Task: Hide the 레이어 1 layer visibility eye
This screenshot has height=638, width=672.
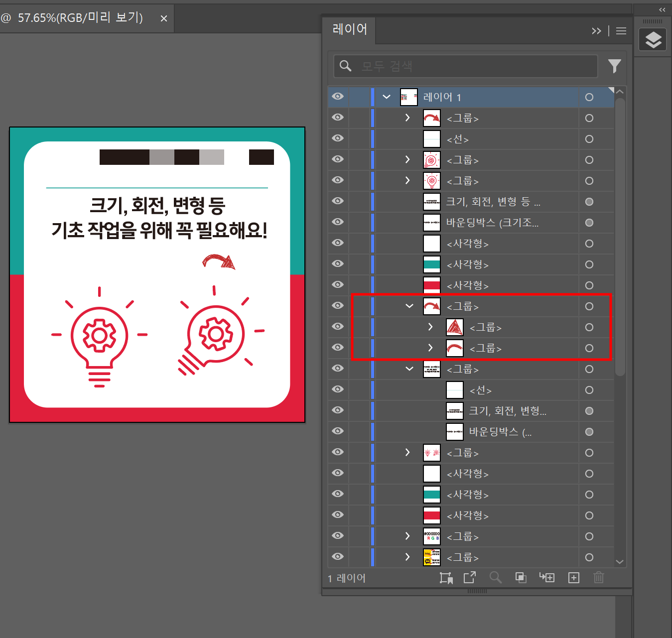Action: 338,97
